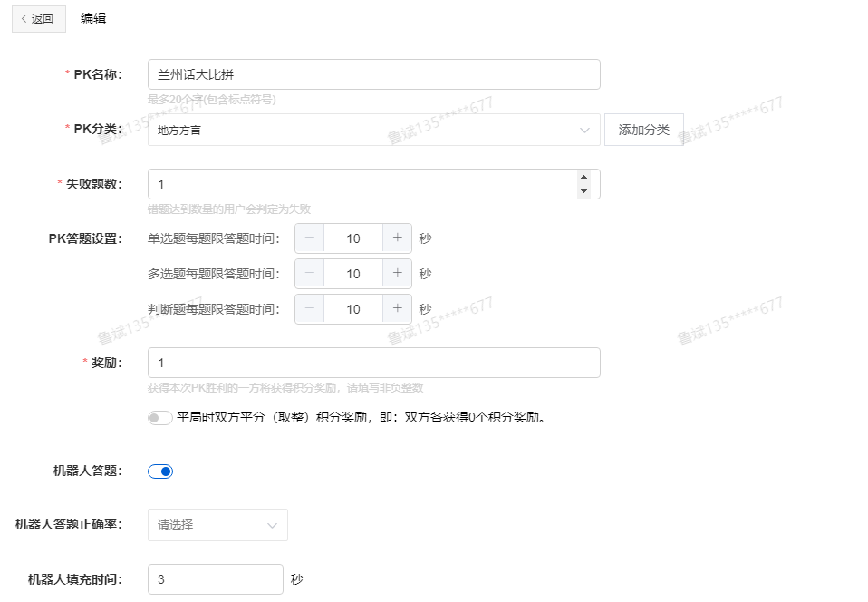Image resolution: width=868 pixels, height=602 pixels.
Task: Click plus icon for 多选题 time limit
Action: 397,274
